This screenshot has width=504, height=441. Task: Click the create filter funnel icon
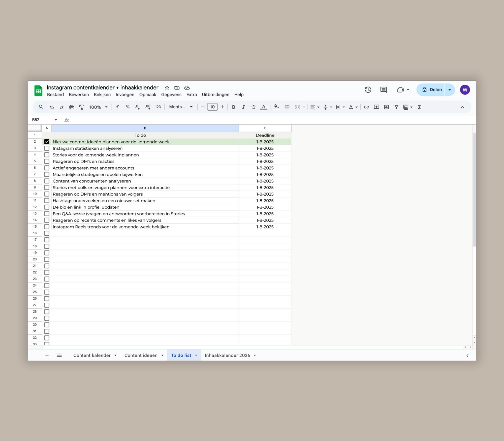[396, 107]
